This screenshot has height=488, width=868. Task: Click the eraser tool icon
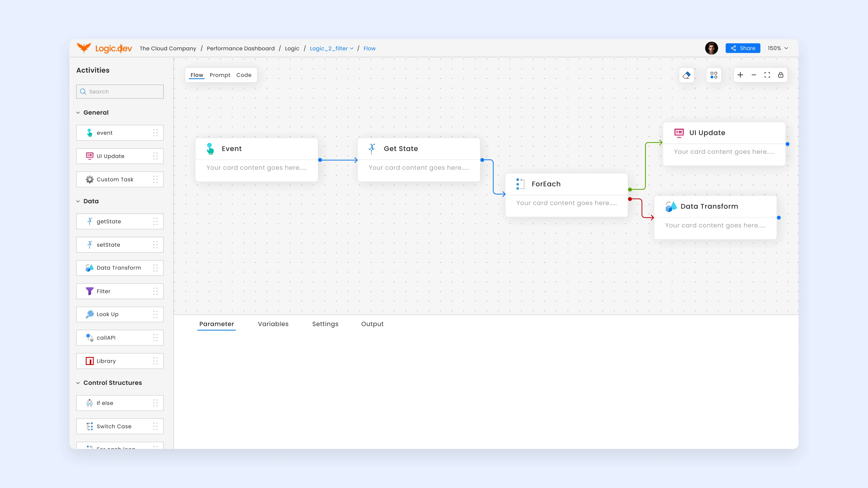click(686, 75)
